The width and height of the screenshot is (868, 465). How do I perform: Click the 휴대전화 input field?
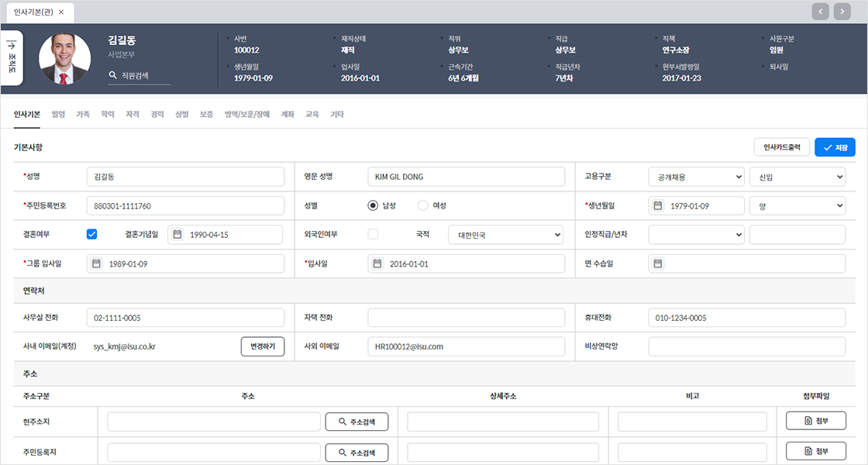pyautogui.click(x=747, y=318)
